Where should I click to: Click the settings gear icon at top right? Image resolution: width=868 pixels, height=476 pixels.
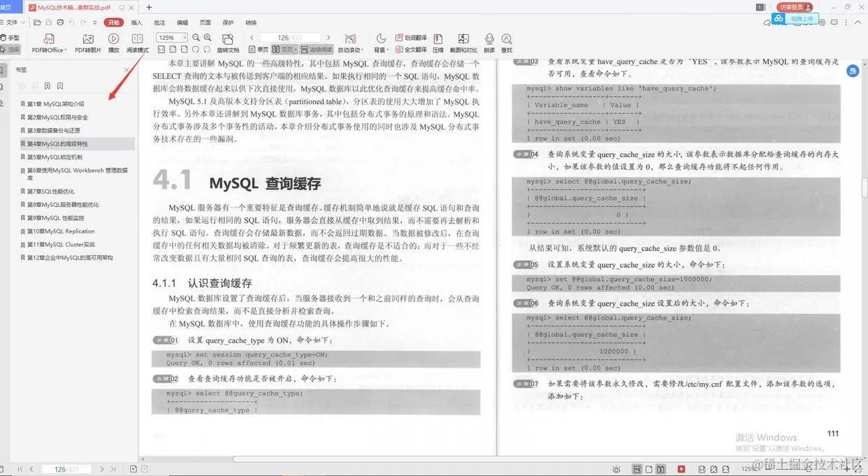pos(821,22)
